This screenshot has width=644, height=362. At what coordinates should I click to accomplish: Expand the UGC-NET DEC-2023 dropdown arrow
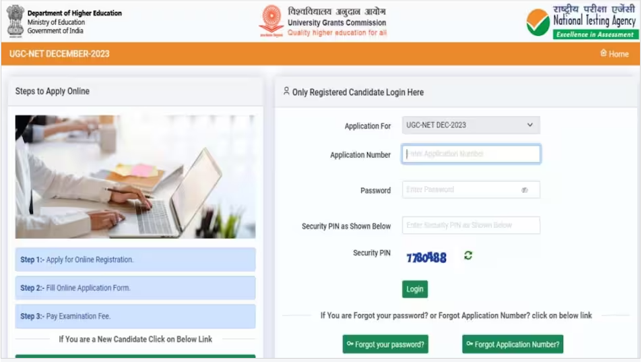(x=530, y=125)
